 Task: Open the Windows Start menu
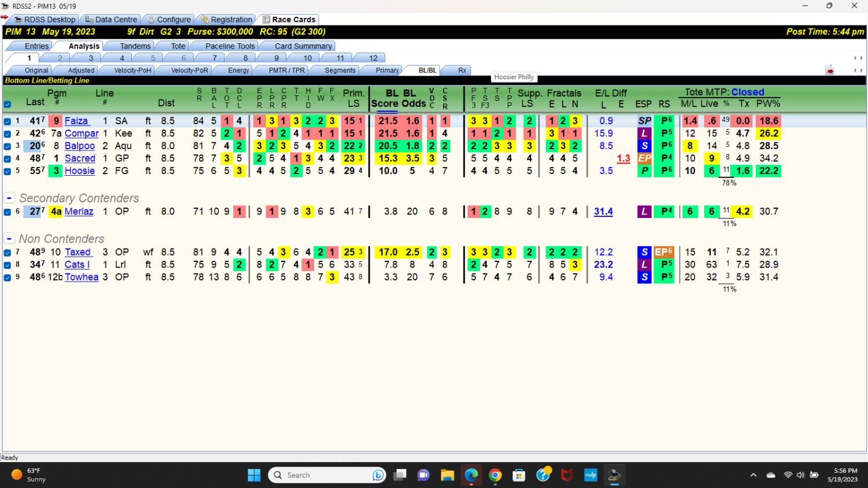point(254,475)
